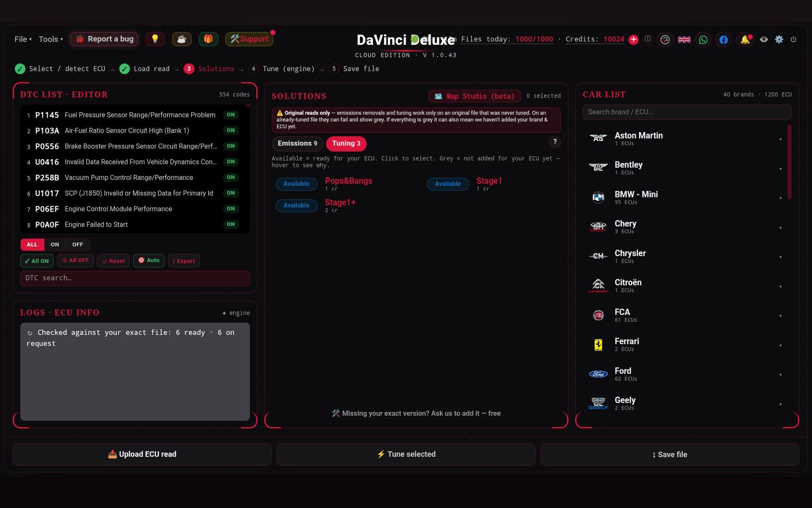The width and height of the screenshot is (812, 508).
Task: Select the BMW roundel logo
Action: point(598,197)
